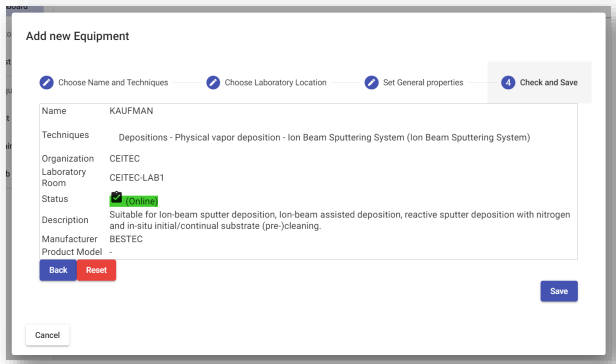Cancel the Add new Equipment dialog

[x=48, y=335]
